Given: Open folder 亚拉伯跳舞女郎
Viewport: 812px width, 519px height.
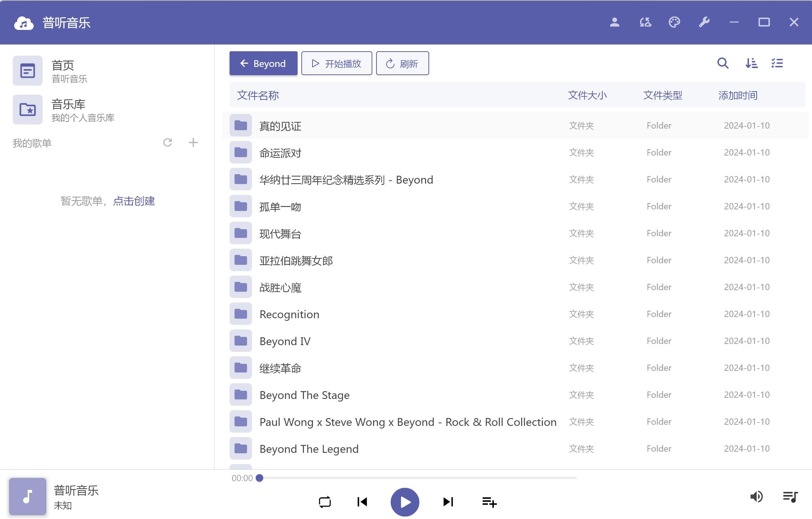Looking at the screenshot, I should [x=515, y=260].
